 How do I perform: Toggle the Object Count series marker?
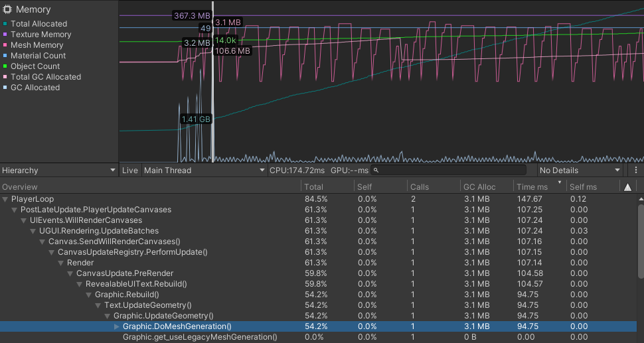[5, 66]
